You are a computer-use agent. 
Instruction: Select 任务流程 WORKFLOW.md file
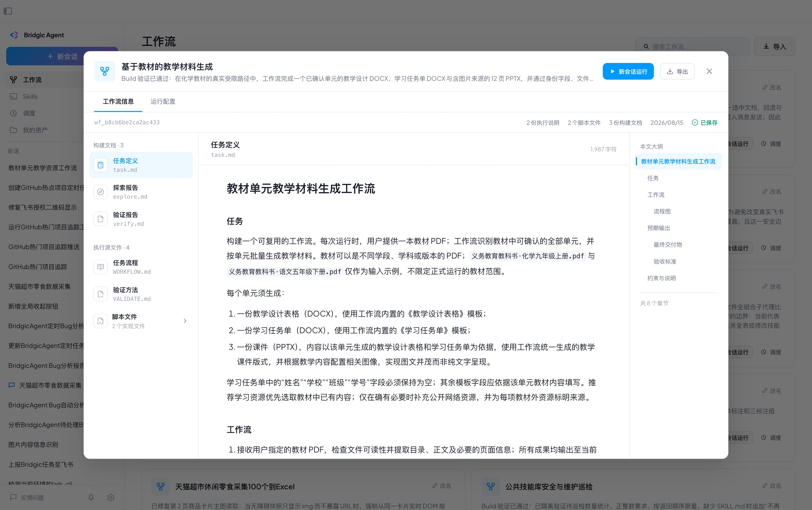click(x=141, y=267)
